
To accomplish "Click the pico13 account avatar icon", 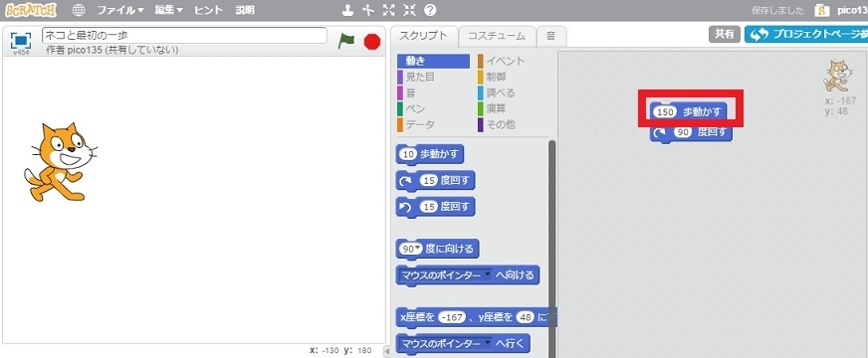I will pos(821,10).
